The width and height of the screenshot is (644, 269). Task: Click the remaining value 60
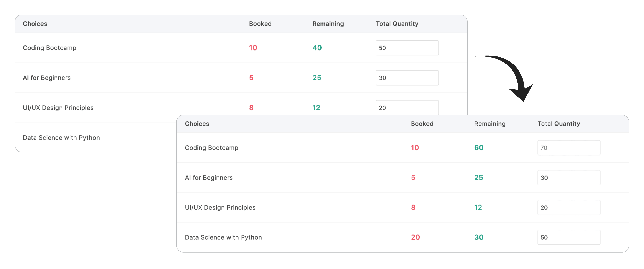[479, 148]
